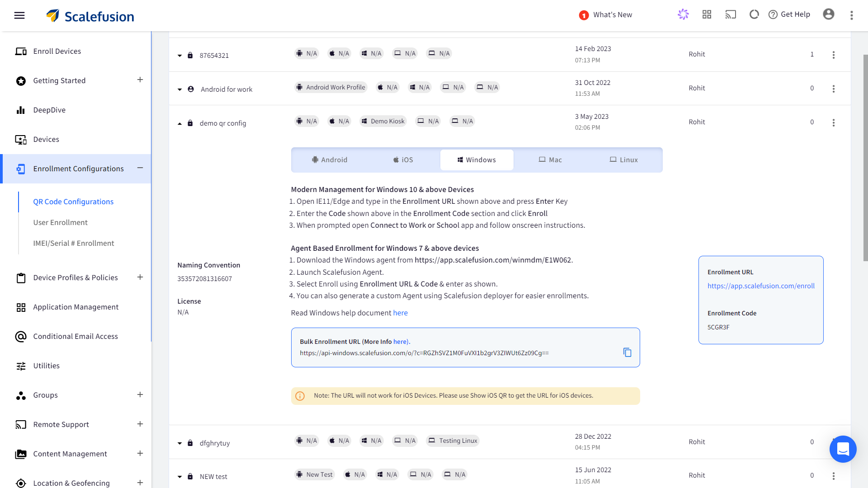Screen dimensions: 868x488
Task: Open actions menu for NEW test row
Action: pos(834,476)
